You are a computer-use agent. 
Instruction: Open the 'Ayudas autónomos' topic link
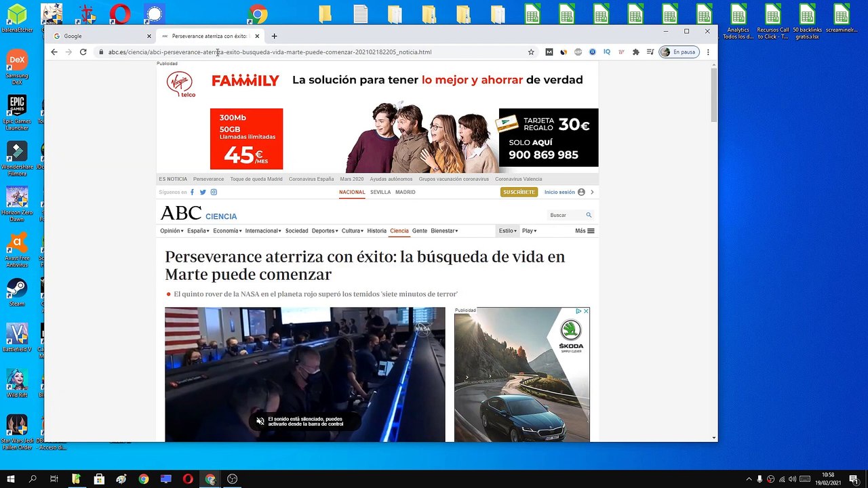[x=391, y=179]
